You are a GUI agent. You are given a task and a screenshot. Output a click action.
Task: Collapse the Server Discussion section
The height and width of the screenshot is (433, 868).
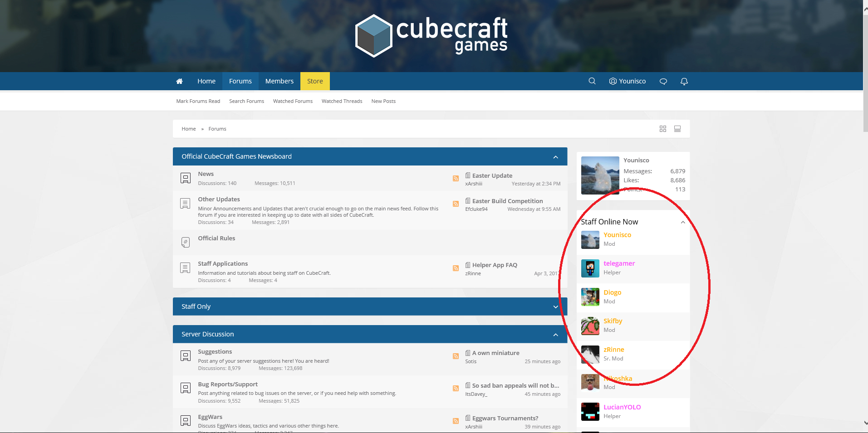555,335
